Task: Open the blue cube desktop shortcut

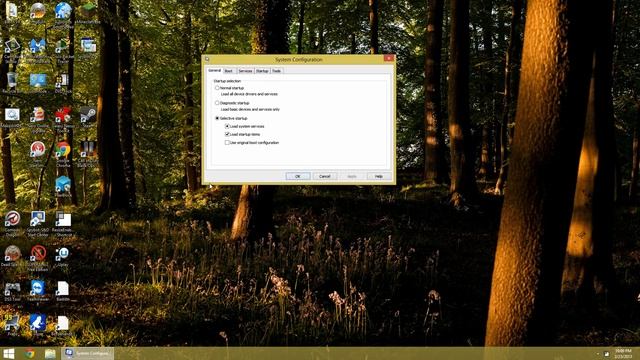Action: pyautogui.click(x=63, y=187)
